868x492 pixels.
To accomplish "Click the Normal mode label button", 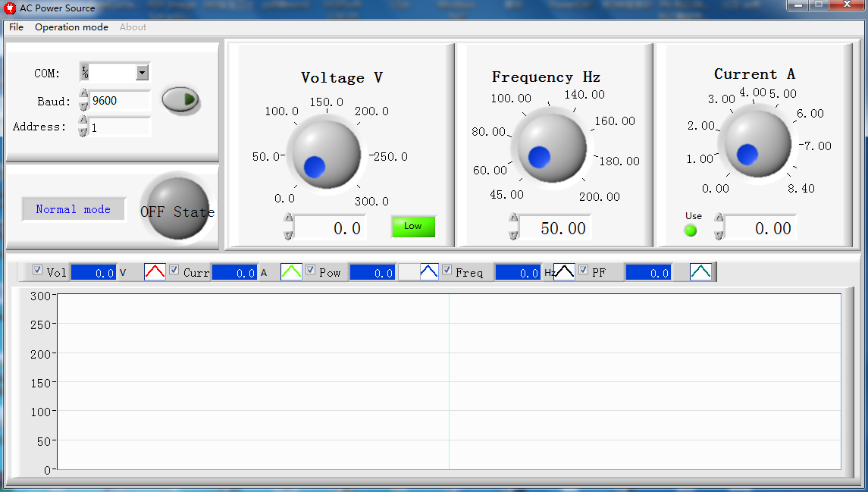I will [73, 209].
